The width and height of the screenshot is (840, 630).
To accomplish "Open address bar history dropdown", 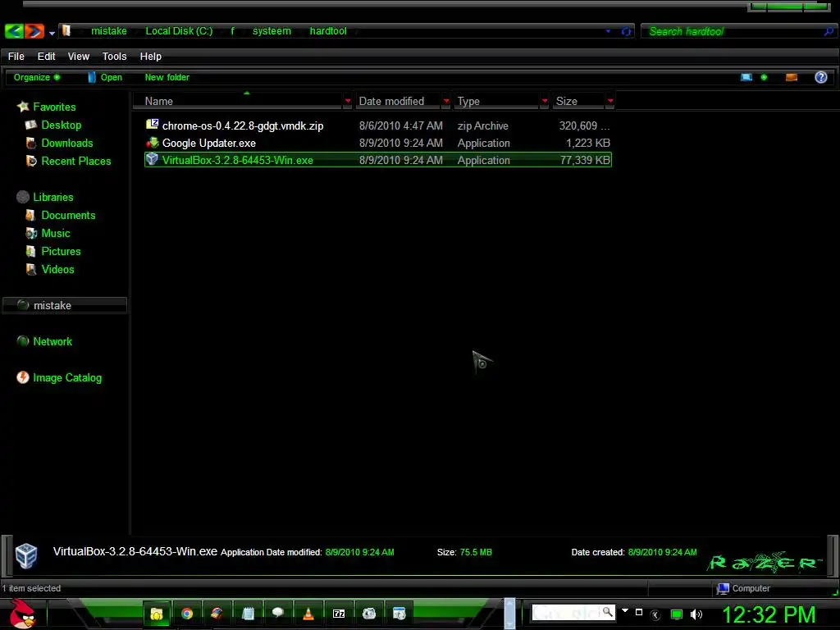I will point(608,31).
